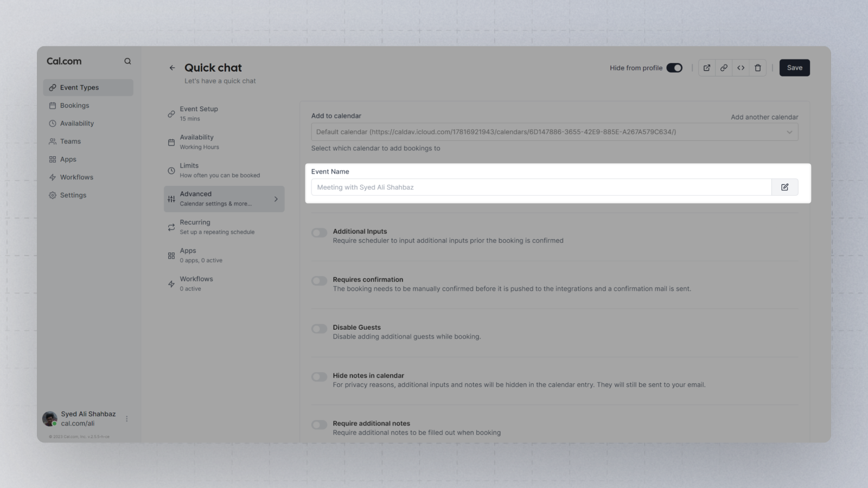Go back using the left arrow icon
The width and height of the screenshot is (868, 488).
click(x=172, y=68)
